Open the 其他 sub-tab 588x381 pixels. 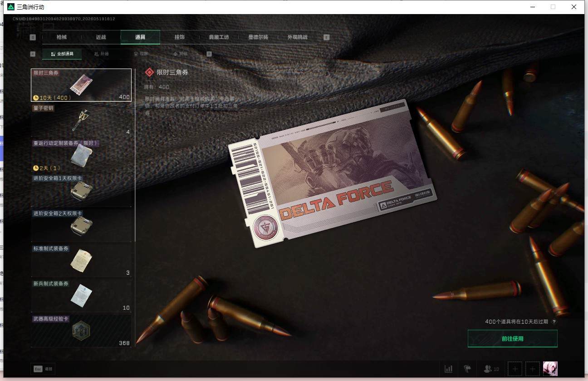180,54
